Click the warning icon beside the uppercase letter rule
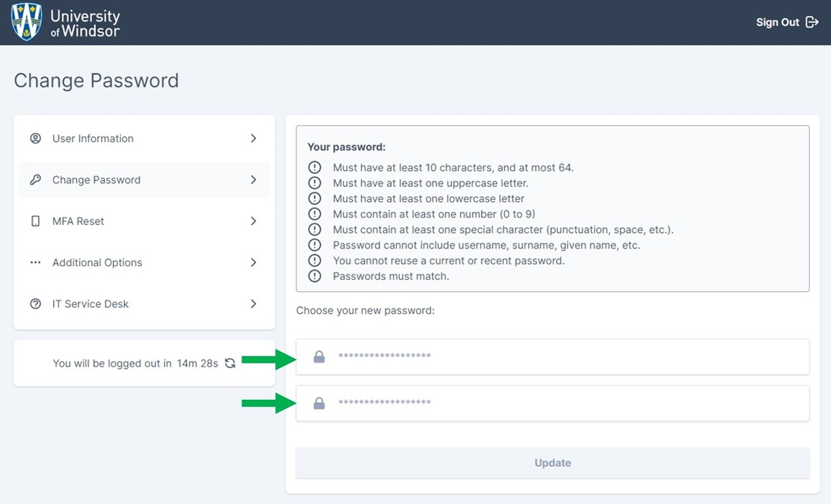Viewport: 831px width, 504px height. click(315, 182)
